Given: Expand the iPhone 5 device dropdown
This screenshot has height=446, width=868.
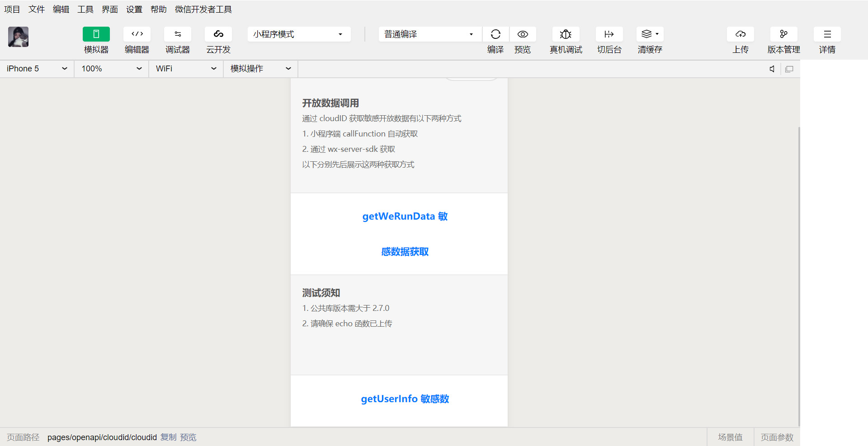Looking at the screenshot, I should [37, 69].
